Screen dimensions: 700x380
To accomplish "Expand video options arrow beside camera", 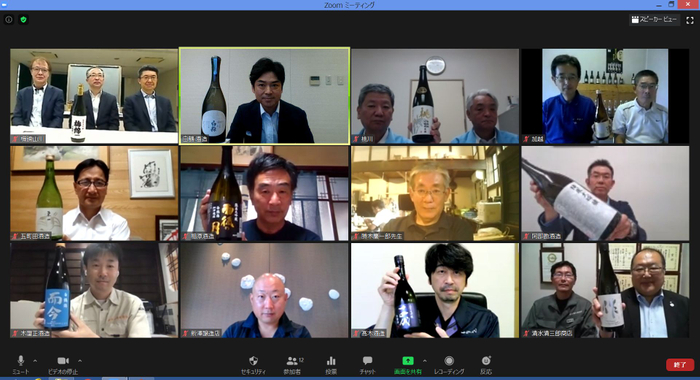I will coord(80,361).
